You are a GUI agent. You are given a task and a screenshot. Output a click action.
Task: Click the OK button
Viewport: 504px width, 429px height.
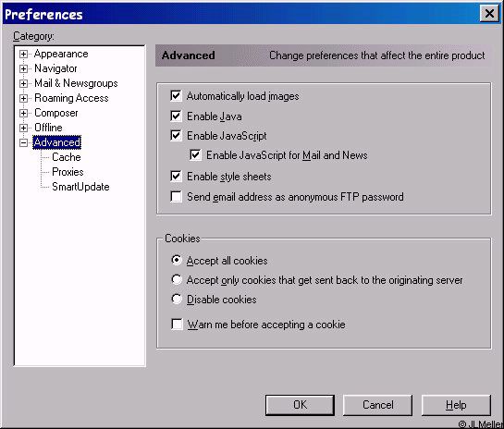pyautogui.click(x=300, y=405)
